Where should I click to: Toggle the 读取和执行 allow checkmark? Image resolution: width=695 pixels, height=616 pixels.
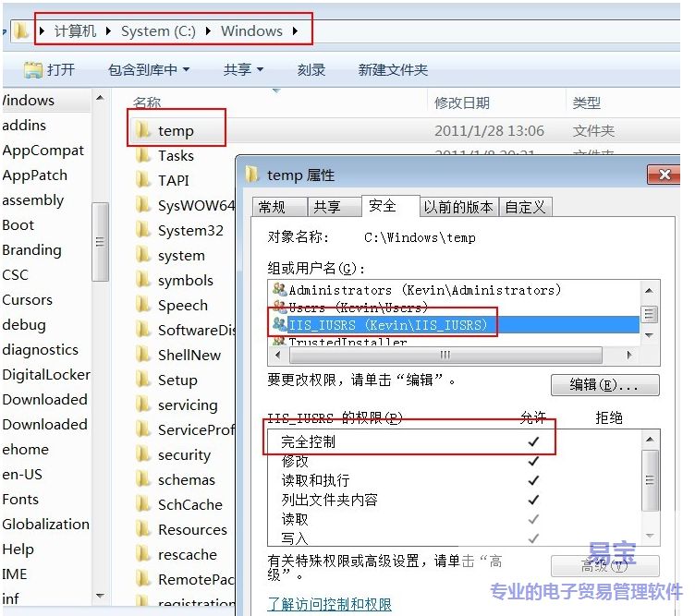coord(533,480)
